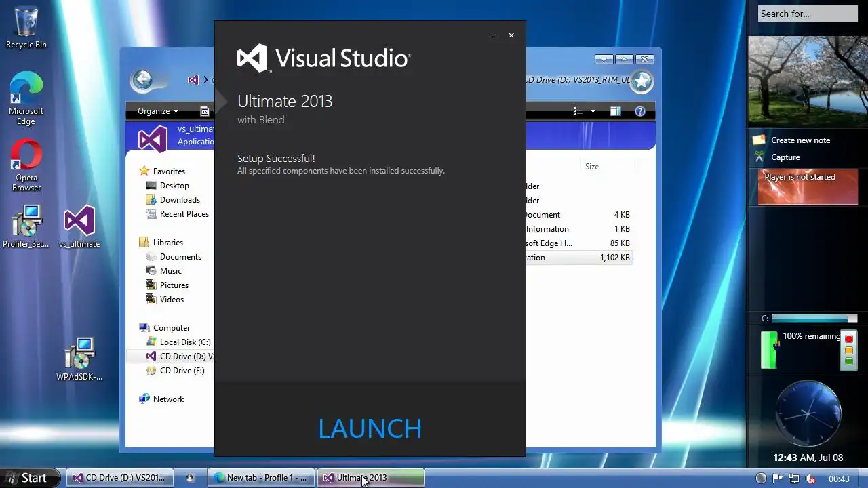
Task: Select the vs_ultimate application icon in details header
Action: click(153, 139)
